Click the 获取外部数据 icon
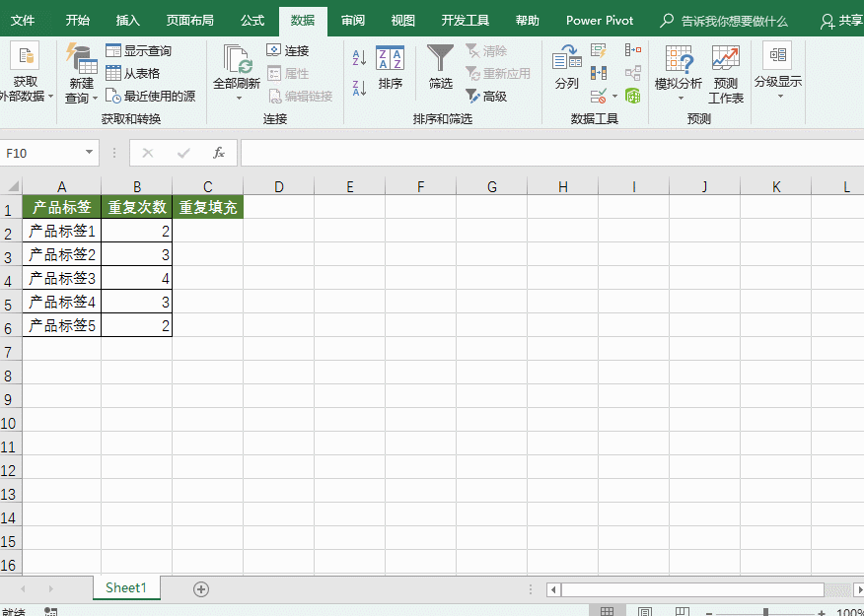864x616 pixels. tap(25, 55)
